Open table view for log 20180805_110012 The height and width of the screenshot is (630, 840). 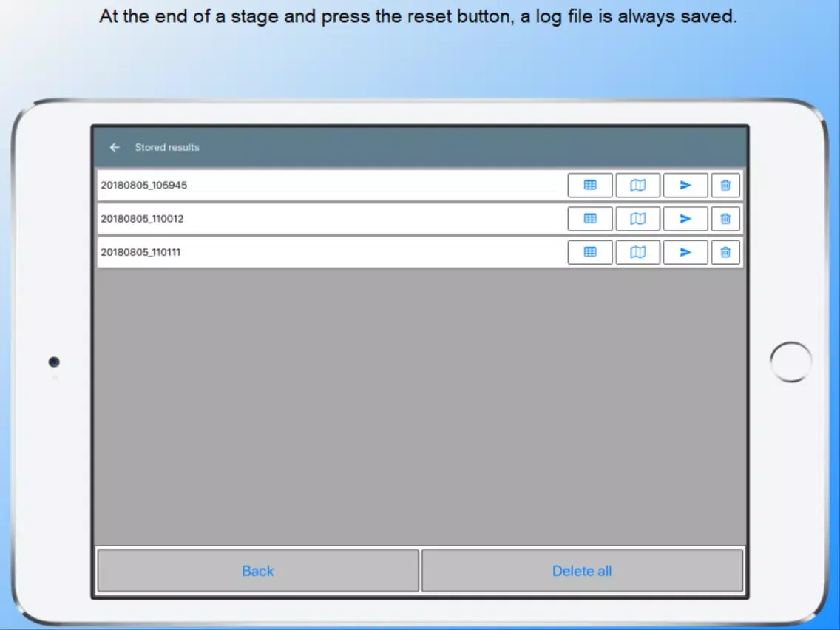[590, 219]
